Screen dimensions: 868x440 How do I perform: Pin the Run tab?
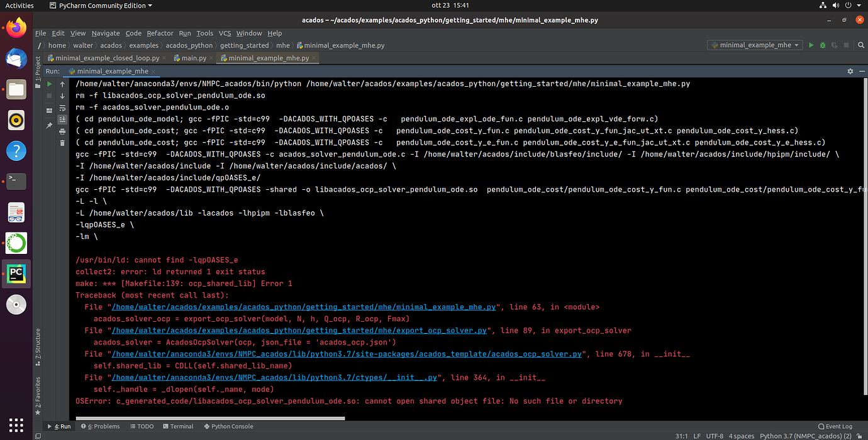[50, 125]
